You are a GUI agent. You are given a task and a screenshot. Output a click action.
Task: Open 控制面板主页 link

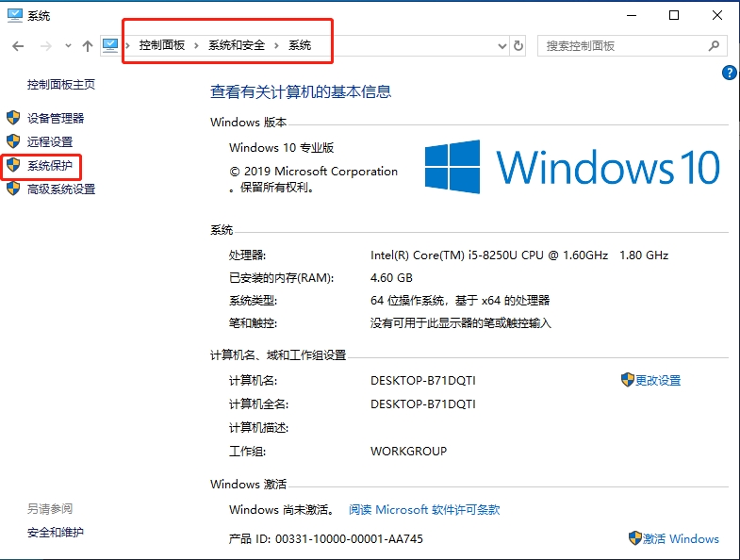point(61,85)
